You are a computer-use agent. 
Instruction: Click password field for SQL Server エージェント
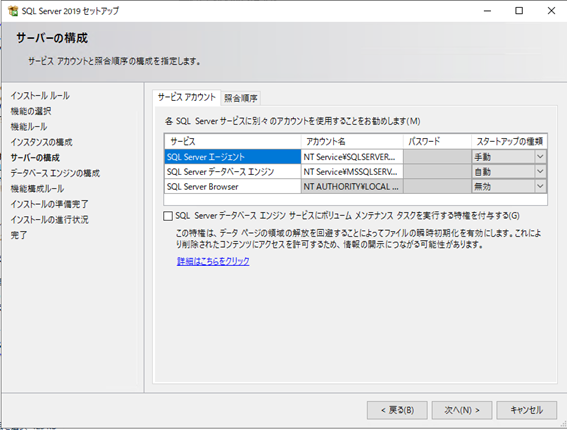click(437, 157)
